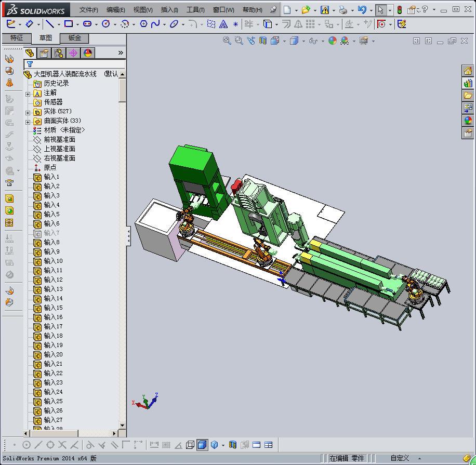The image size is (476, 465).
Task: Open the FeatureManager design tree tab
Action: 30,53
